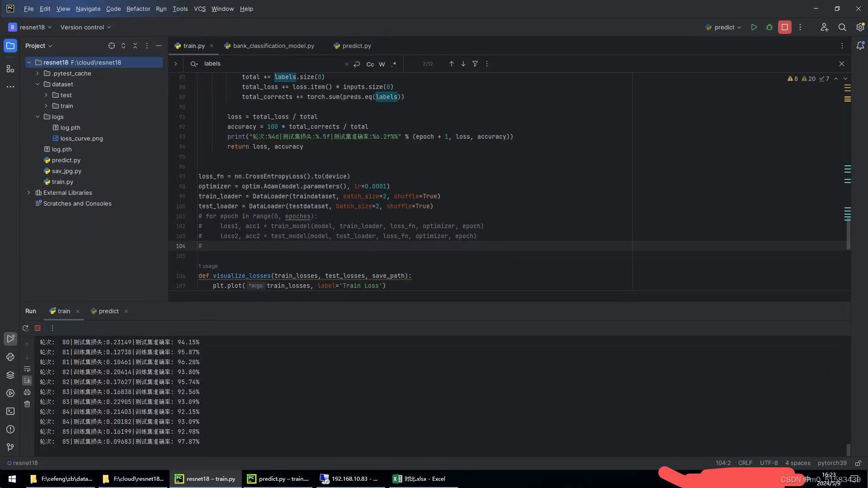
Task: Stop train run in Run panel
Action: 38,328
